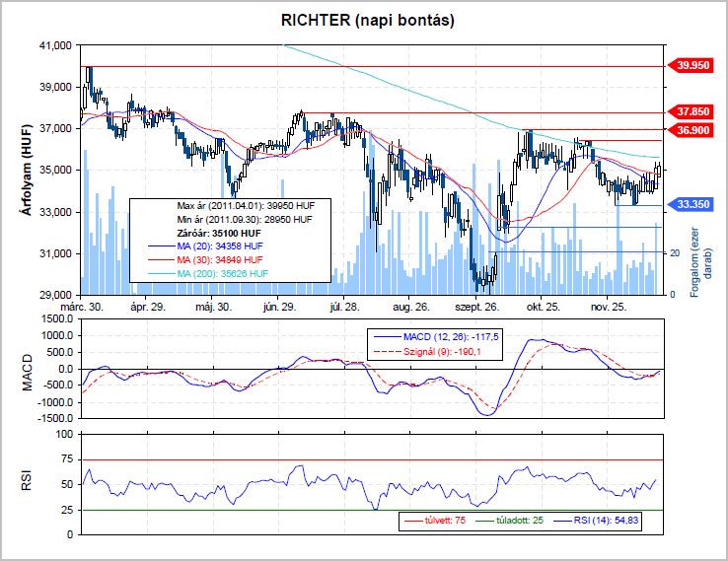Click the 75 RSI axis value
This screenshot has height=561, width=728.
67,459
